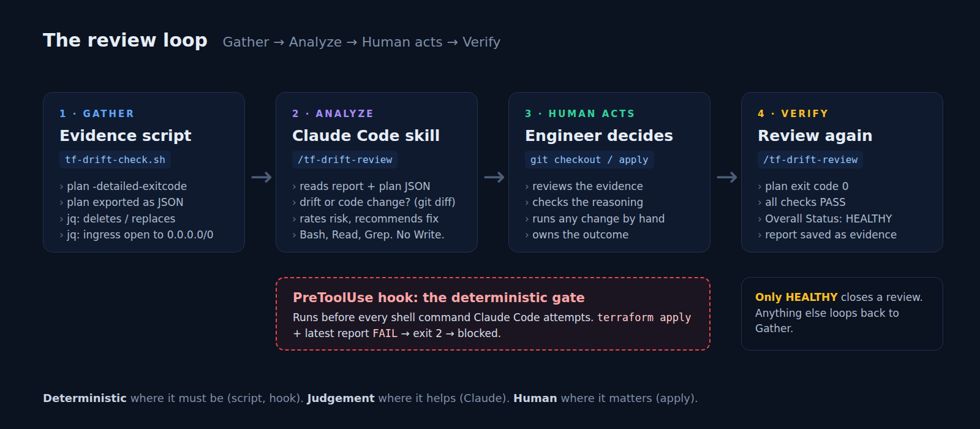Click the arrow between Human Acts and Verify cards

tap(726, 177)
